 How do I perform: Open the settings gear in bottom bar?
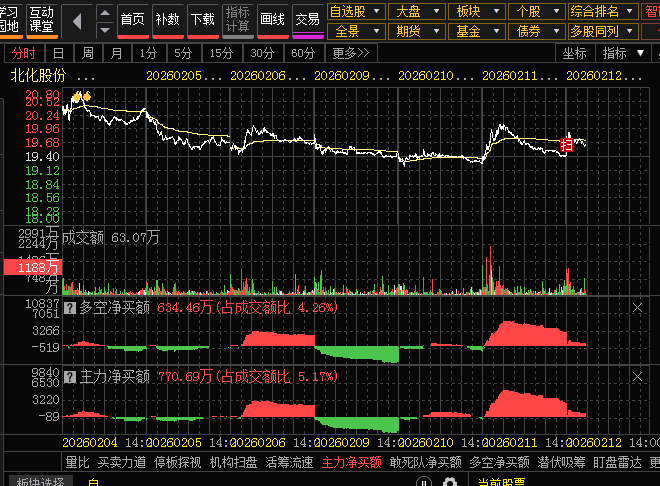tap(450, 482)
